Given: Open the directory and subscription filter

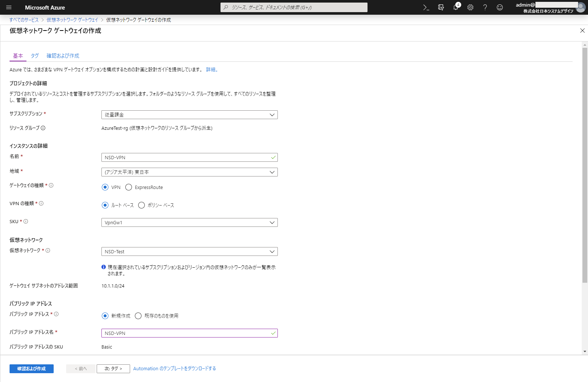Looking at the screenshot, I should point(441,7).
